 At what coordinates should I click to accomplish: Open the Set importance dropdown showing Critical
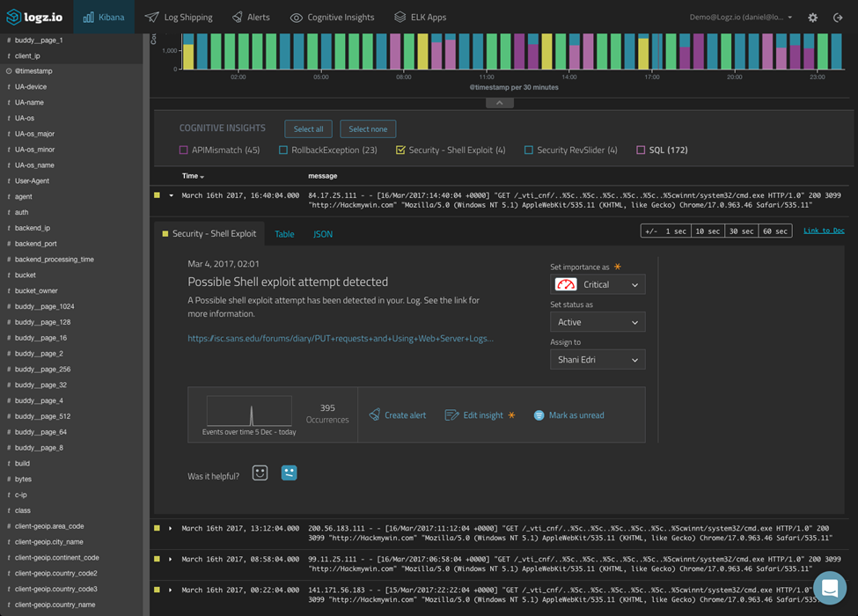(598, 284)
